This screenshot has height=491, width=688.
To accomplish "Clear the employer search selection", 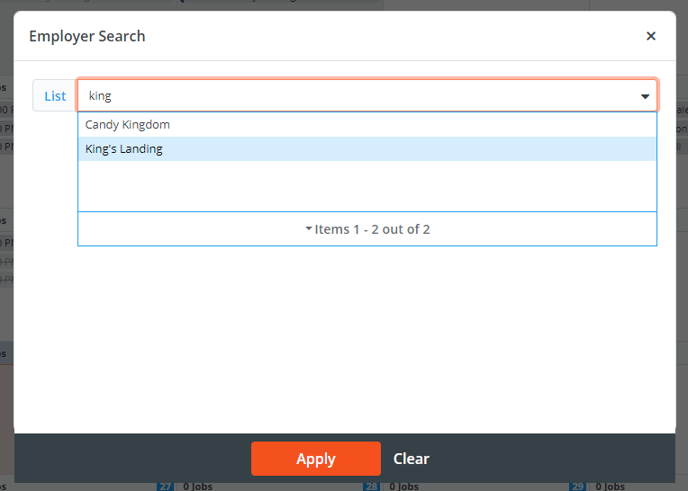I will pos(411,459).
